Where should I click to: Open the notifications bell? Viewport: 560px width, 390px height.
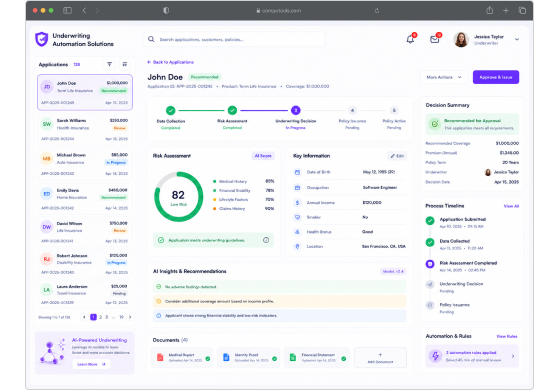410,39
